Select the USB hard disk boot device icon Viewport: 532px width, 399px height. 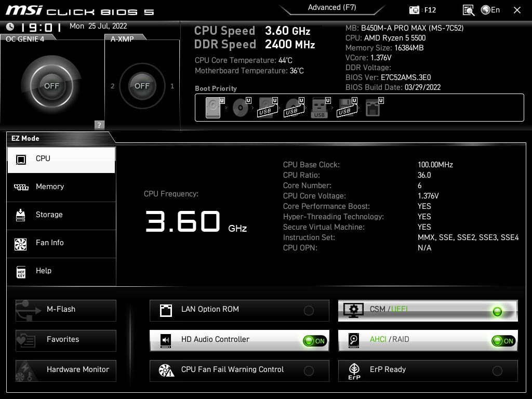click(x=268, y=108)
